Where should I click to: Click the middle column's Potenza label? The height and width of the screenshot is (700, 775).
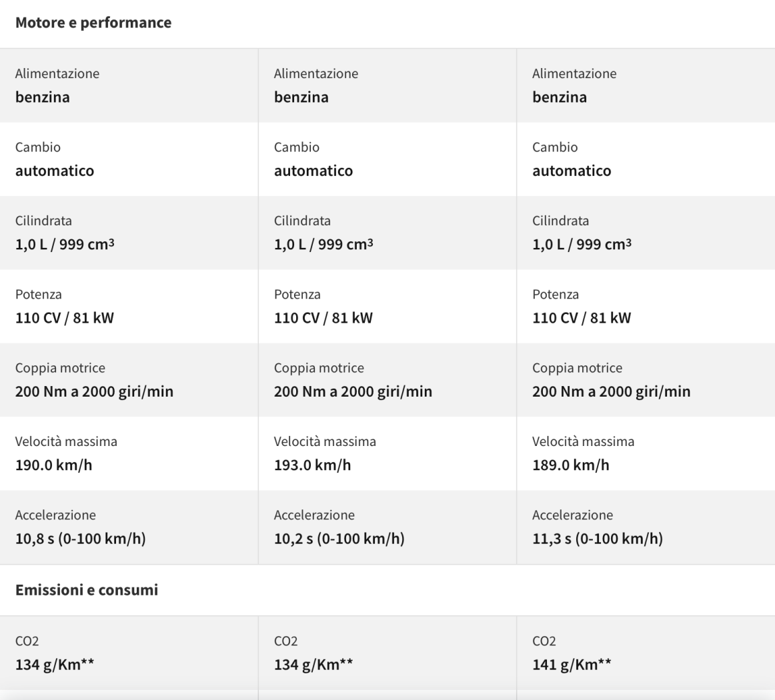coord(297,294)
